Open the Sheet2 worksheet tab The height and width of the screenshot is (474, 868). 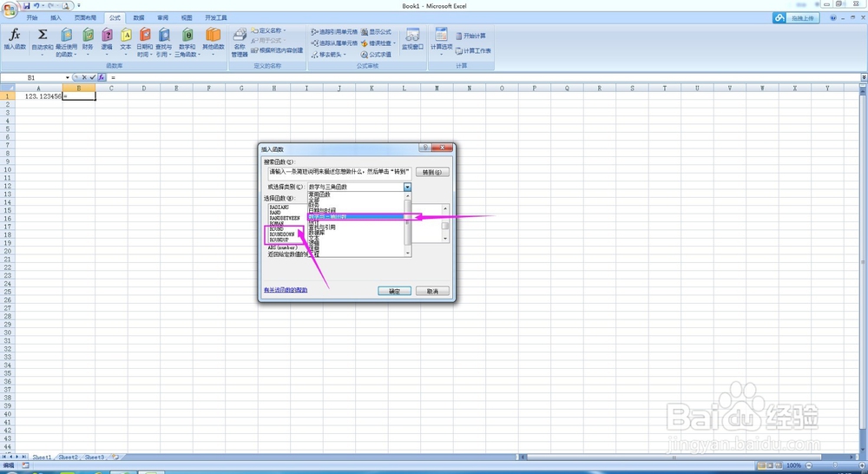(68, 458)
